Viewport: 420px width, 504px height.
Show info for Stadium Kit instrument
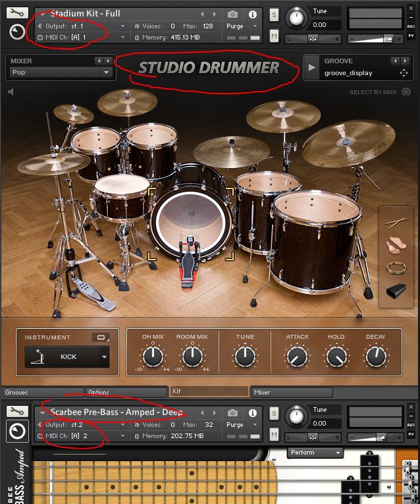(253, 14)
